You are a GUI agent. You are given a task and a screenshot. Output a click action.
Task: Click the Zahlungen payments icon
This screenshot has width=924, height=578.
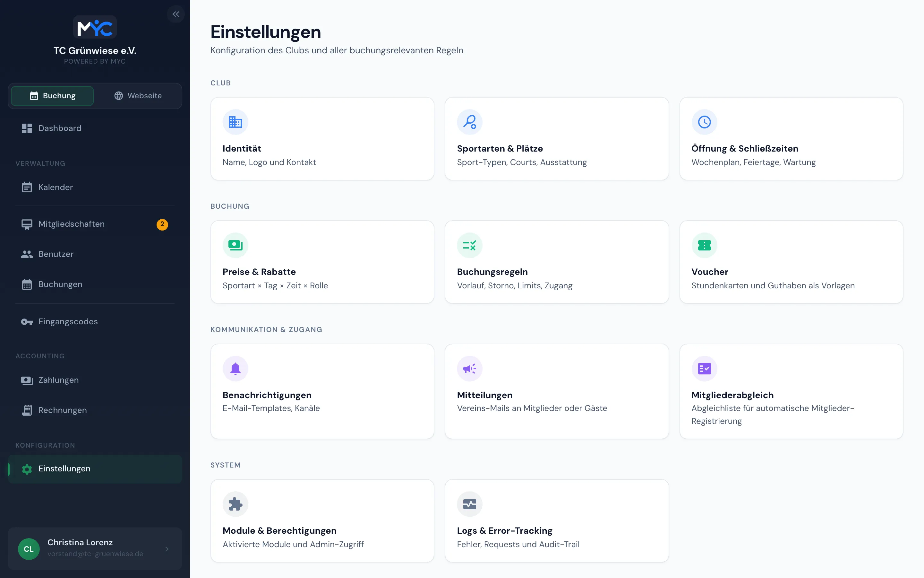pyautogui.click(x=27, y=381)
